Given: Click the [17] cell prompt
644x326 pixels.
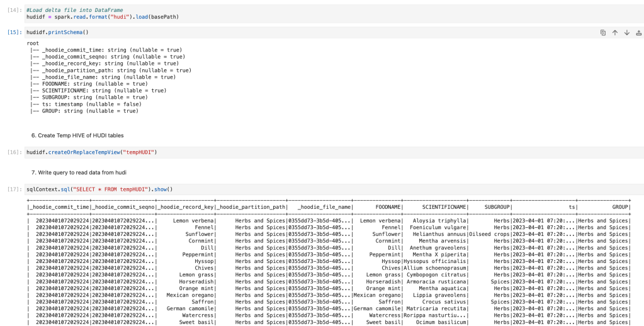Looking at the screenshot, I should (14, 189).
